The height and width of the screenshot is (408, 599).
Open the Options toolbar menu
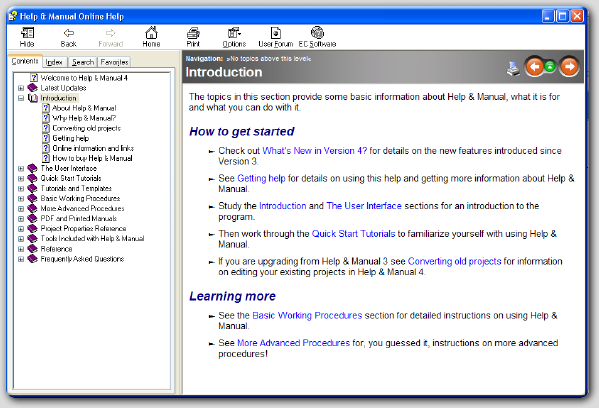tap(234, 37)
